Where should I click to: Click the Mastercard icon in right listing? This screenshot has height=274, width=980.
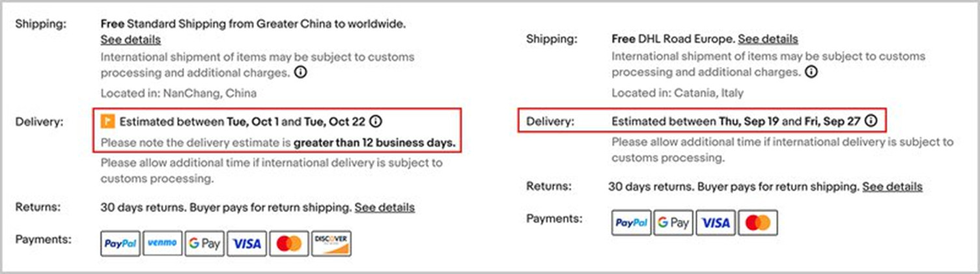point(757,223)
